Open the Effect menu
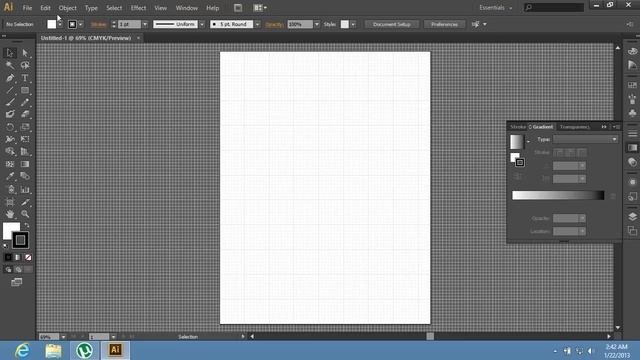640x360 pixels. 138,8
